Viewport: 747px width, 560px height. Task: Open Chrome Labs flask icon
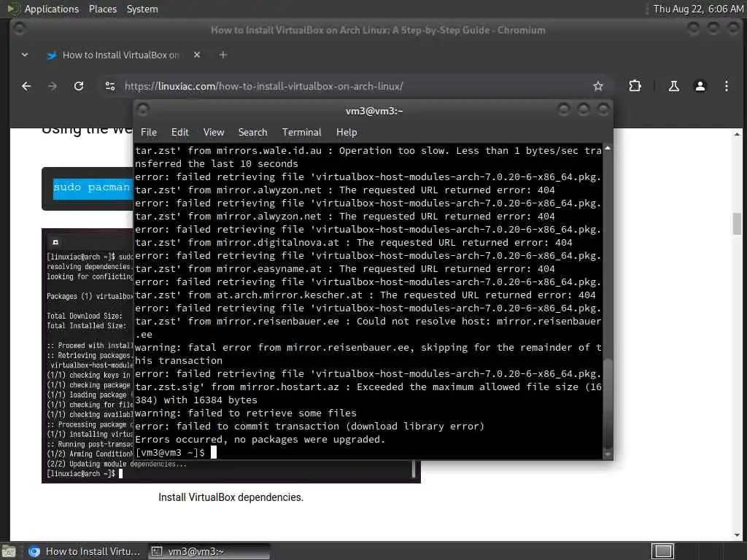coord(673,86)
